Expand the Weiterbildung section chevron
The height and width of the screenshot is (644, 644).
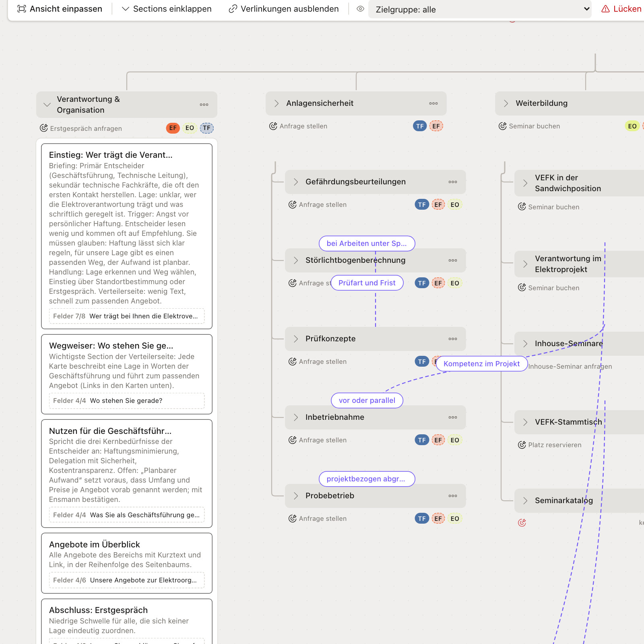pyautogui.click(x=506, y=103)
